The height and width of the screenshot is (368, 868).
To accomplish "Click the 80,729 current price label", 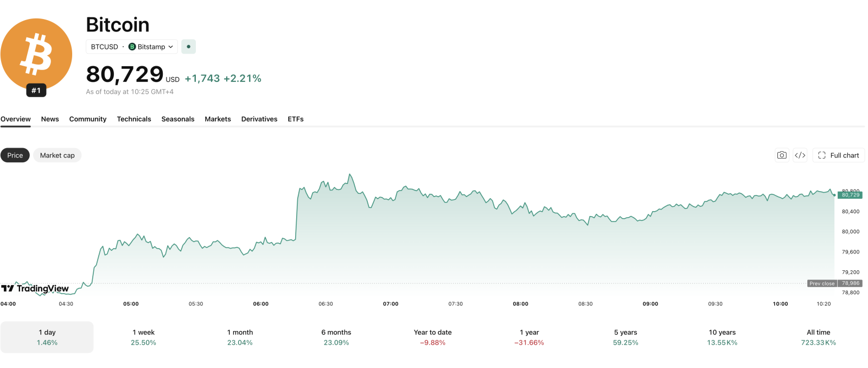I will (850, 195).
